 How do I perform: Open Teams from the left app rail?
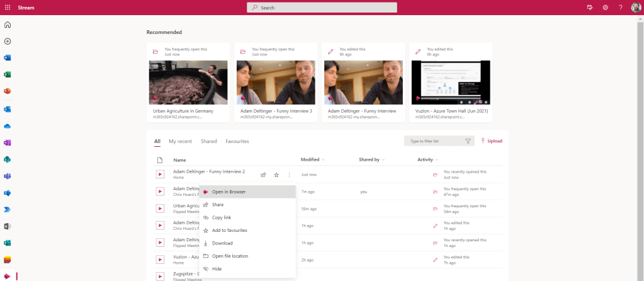tap(8, 176)
